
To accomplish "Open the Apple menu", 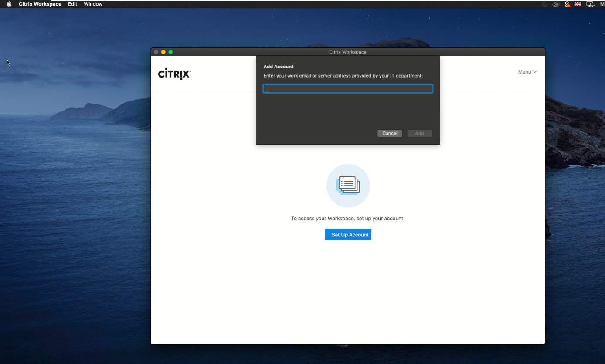I will pyautogui.click(x=9, y=4).
